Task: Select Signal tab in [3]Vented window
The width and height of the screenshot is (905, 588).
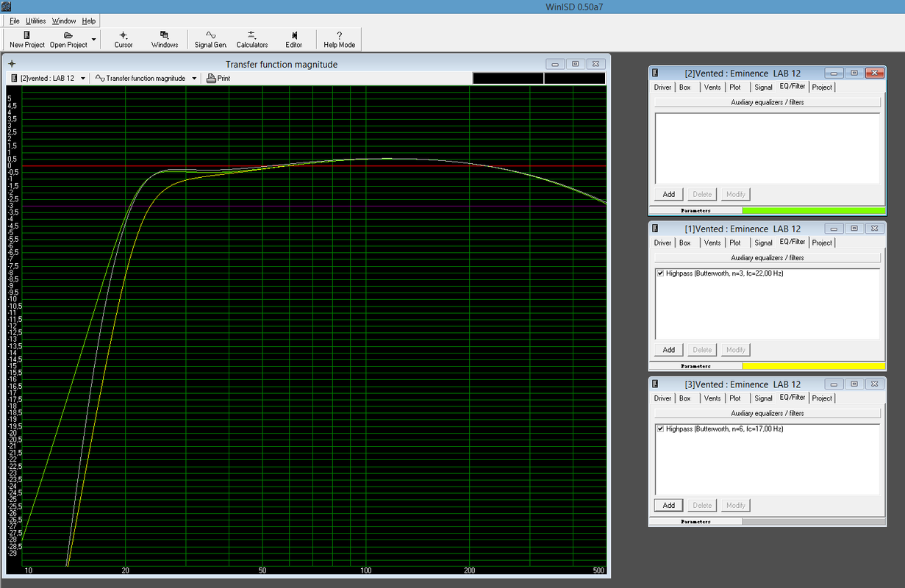Action: point(764,398)
